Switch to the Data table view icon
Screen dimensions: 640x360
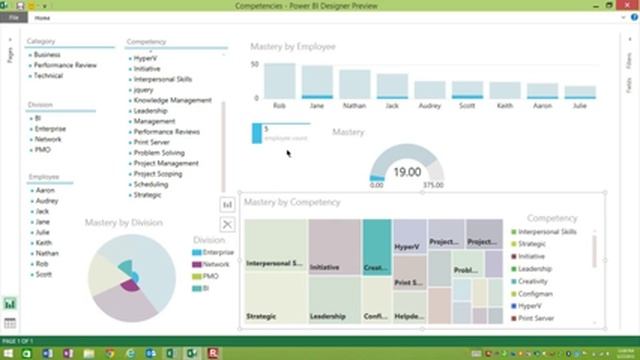tap(10, 323)
